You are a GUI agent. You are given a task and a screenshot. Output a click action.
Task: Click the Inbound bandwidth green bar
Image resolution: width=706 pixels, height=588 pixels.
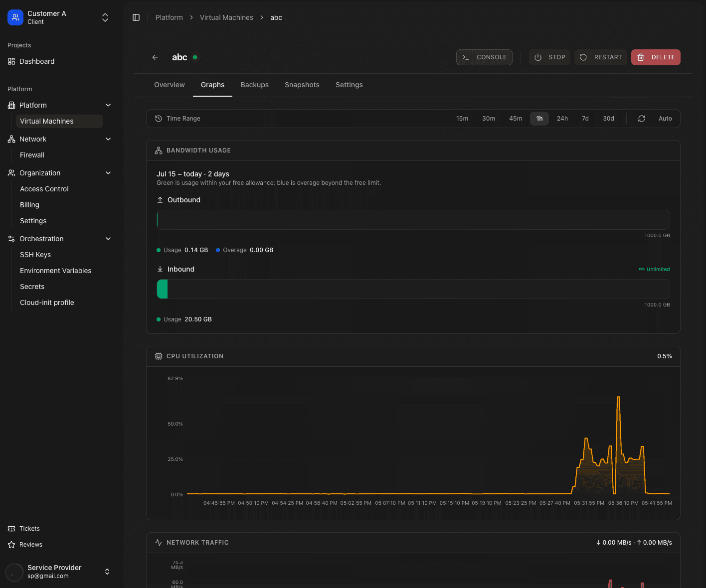pyautogui.click(x=162, y=289)
